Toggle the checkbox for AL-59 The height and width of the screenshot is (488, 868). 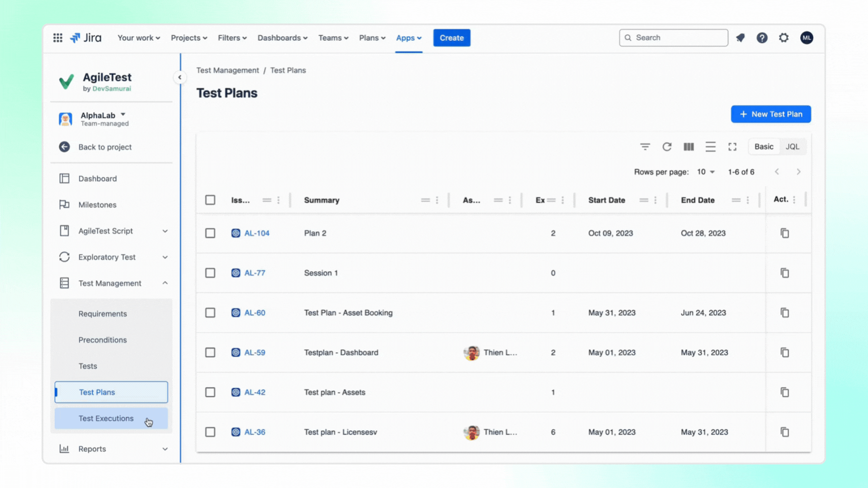(210, 352)
